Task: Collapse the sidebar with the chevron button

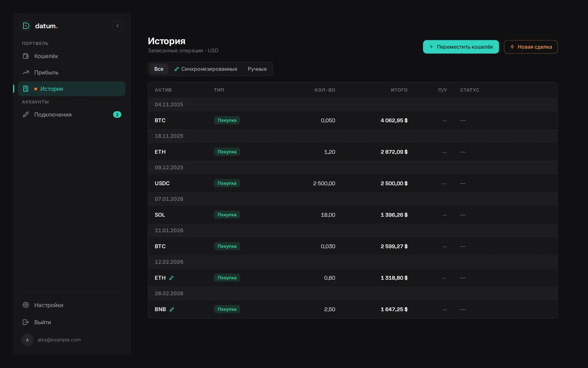Action: (x=118, y=26)
